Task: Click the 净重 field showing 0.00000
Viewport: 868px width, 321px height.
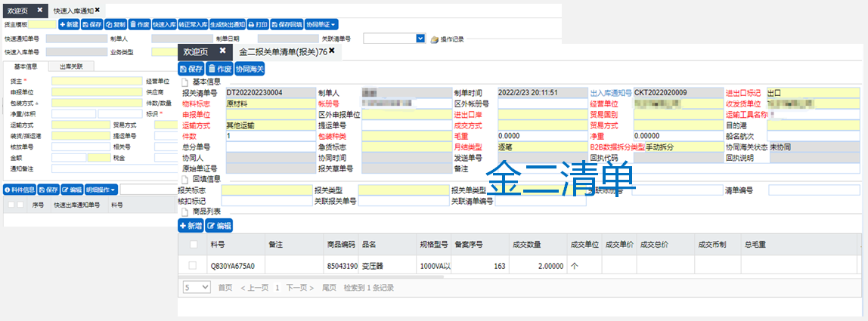Action: point(679,136)
